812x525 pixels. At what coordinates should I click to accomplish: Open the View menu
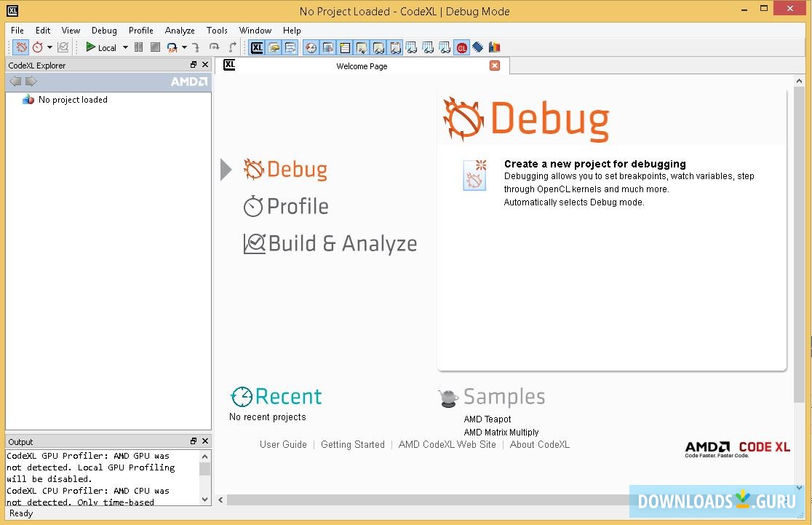(x=71, y=31)
